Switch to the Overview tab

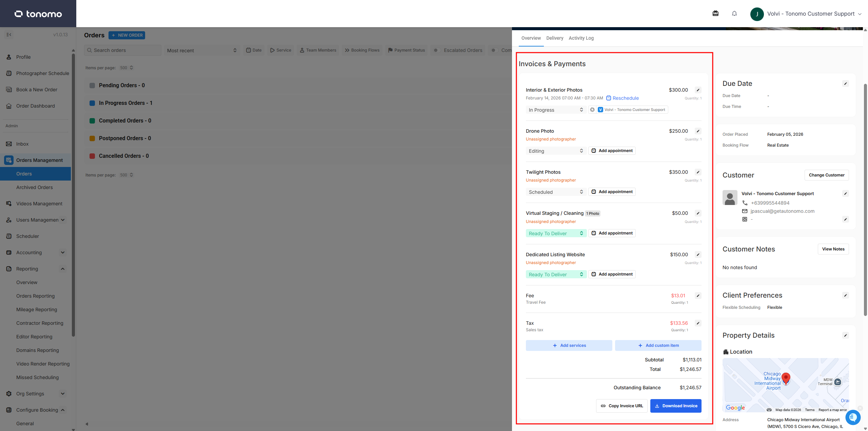click(531, 38)
